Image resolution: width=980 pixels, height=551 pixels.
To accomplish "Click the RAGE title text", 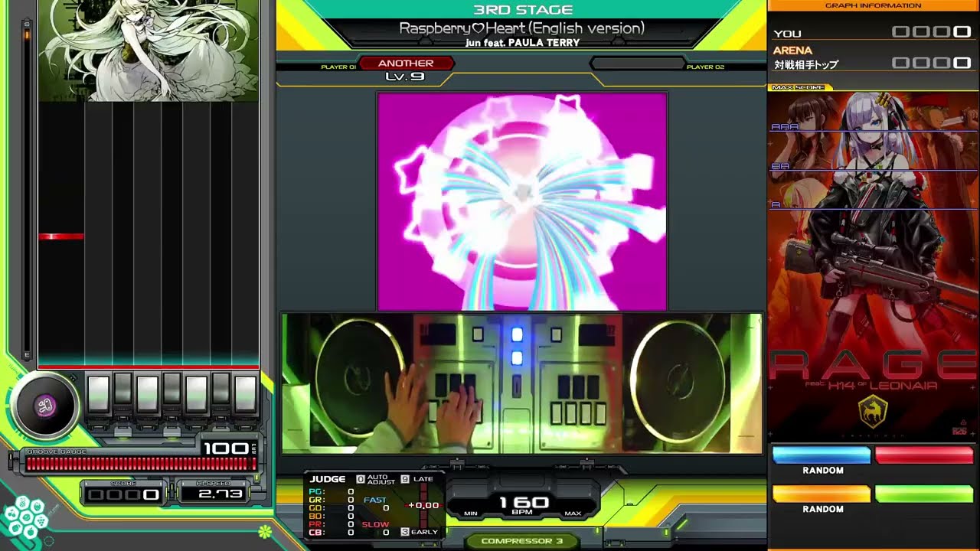I will (x=873, y=365).
